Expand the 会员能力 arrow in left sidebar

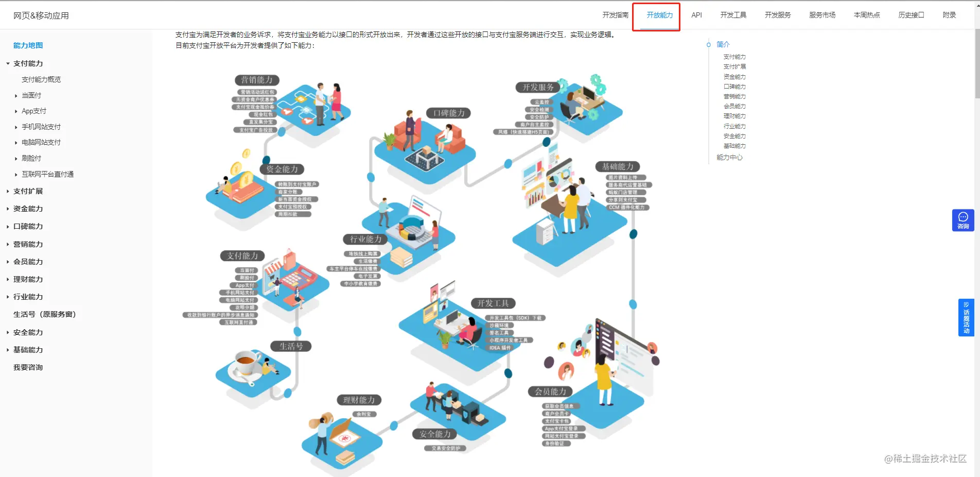8,262
